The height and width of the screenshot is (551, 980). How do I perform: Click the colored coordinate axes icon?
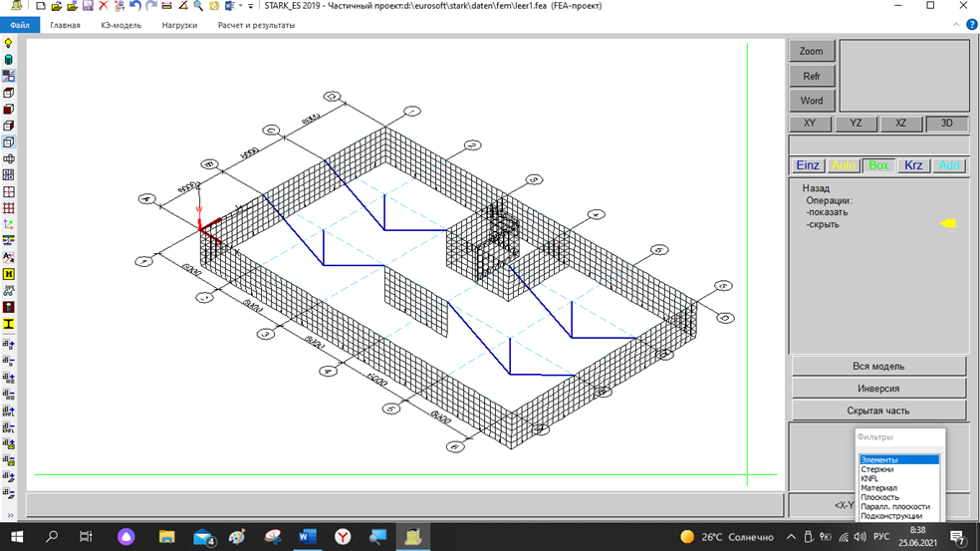click(x=9, y=224)
